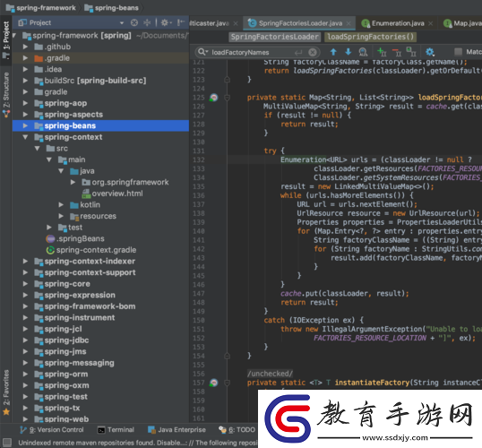482x448 pixels.
Task: Open the 9: Version Control tool window
Action: click(51, 429)
